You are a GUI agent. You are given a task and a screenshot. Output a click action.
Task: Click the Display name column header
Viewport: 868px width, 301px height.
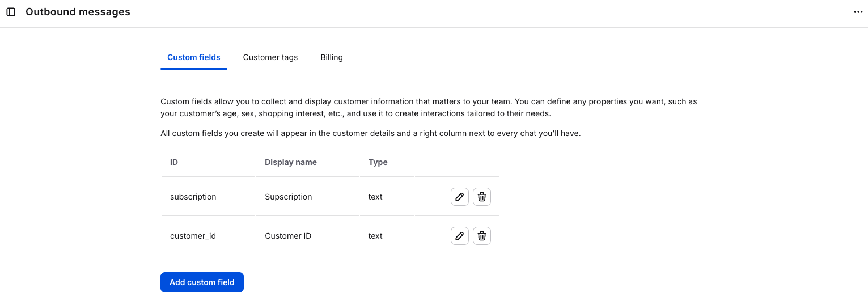click(291, 162)
